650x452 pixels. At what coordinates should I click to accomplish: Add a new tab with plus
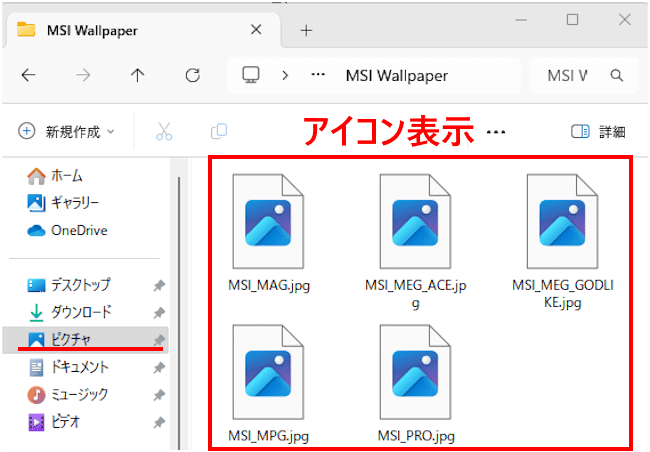(x=306, y=30)
